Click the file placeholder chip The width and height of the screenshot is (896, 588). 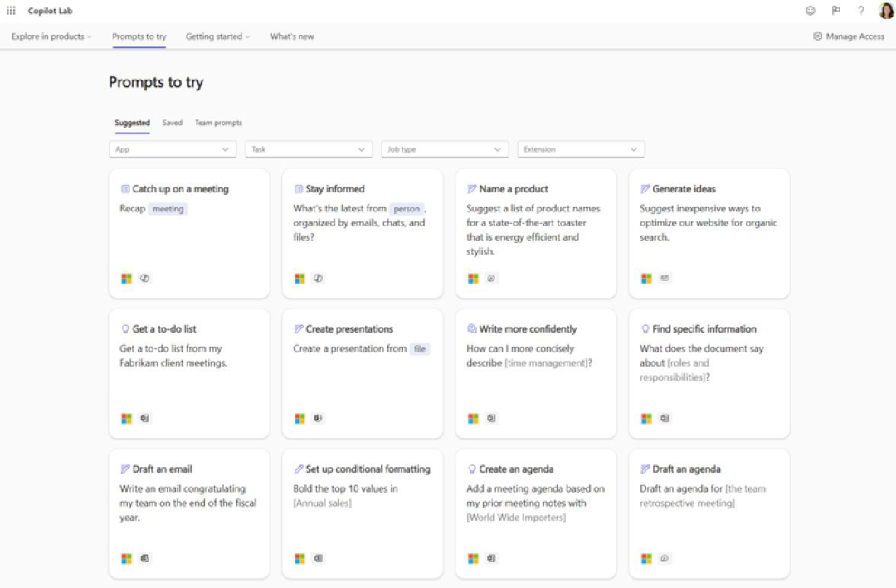pos(420,348)
